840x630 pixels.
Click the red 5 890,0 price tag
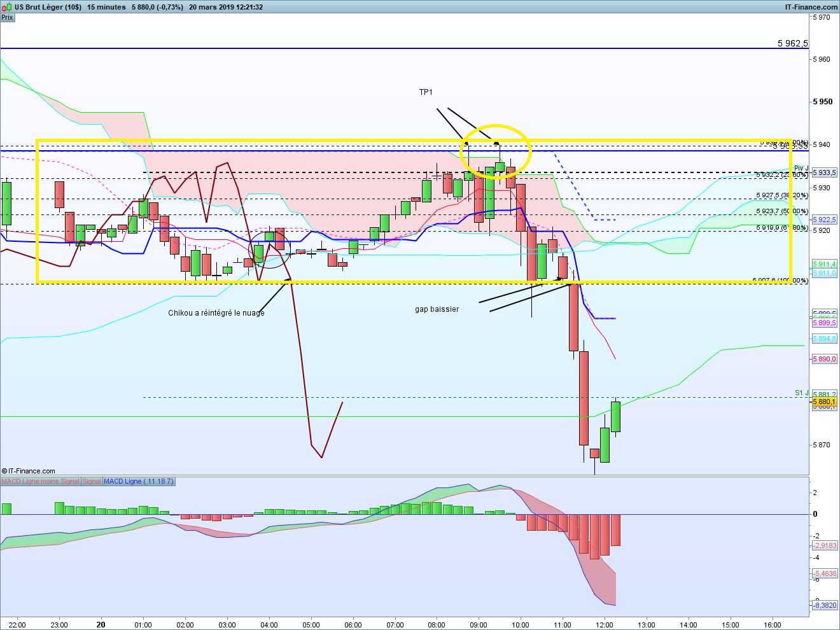point(825,360)
